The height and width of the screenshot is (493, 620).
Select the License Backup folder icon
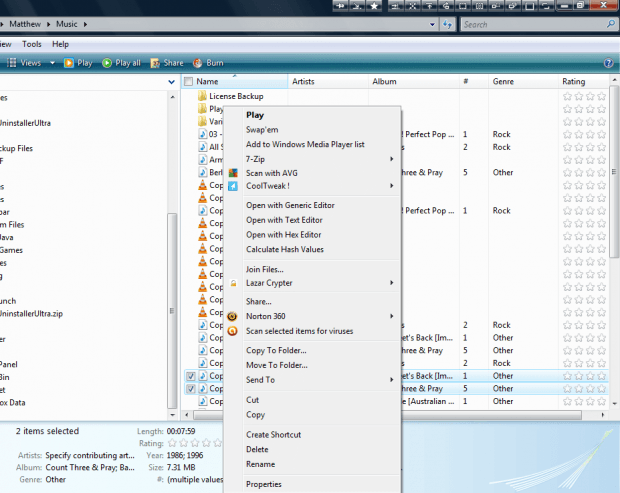pos(202,96)
